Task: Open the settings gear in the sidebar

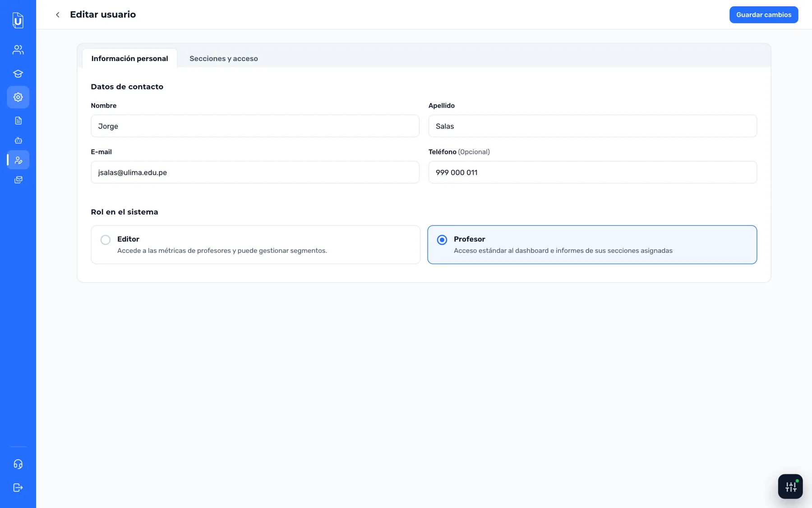Action: tap(18, 97)
